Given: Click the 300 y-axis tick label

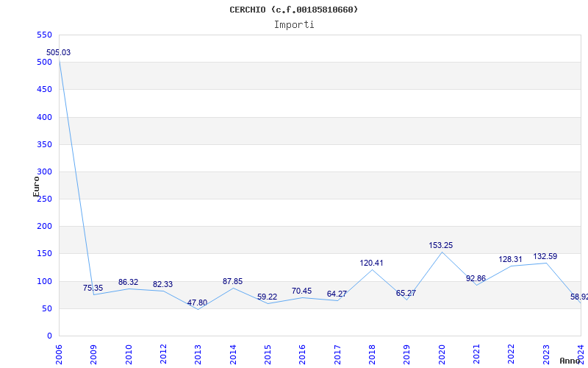Looking at the screenshot, I should point(44,171).
